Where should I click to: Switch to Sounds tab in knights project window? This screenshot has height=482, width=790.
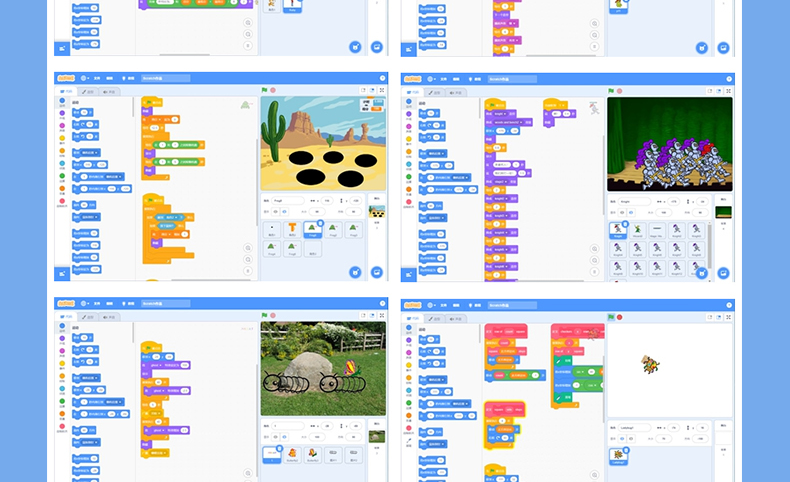[455, 93]
